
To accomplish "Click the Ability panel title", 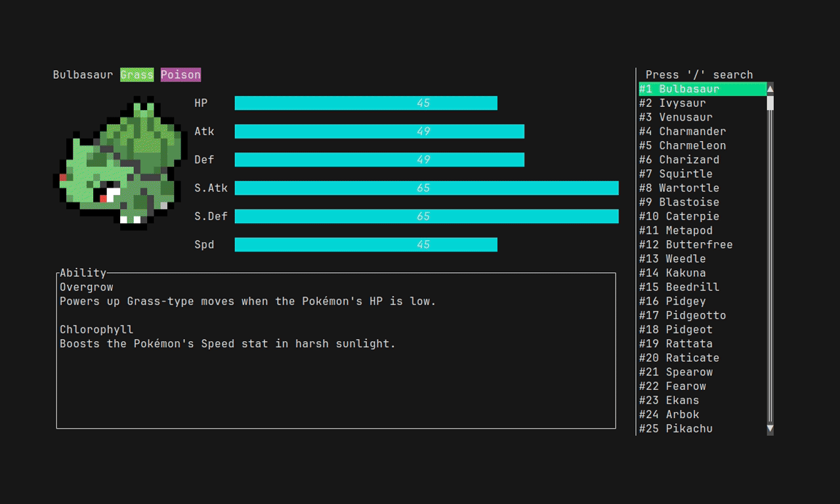I will [x=83, y=273].
